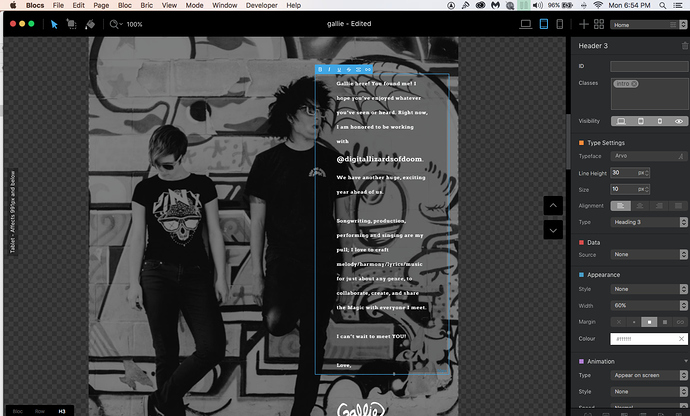The image size is (690, 416).
Task: Click the white colour swatch
Action: [x=648, y=338]
